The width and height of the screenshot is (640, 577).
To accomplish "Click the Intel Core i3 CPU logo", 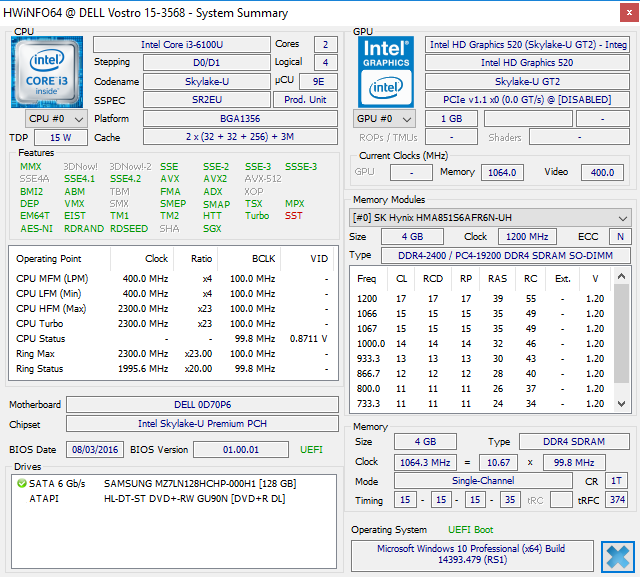I will point(47,72).
